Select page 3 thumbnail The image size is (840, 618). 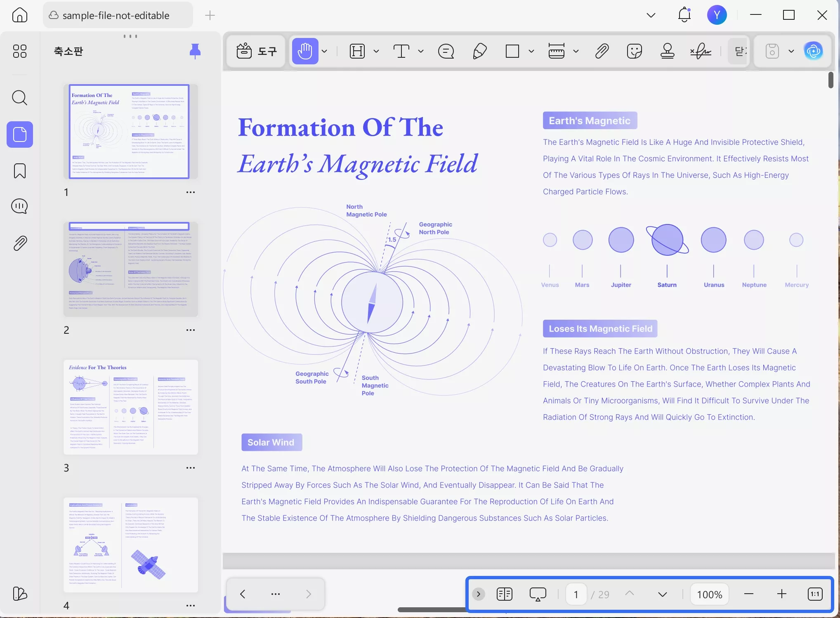[130, 407]
